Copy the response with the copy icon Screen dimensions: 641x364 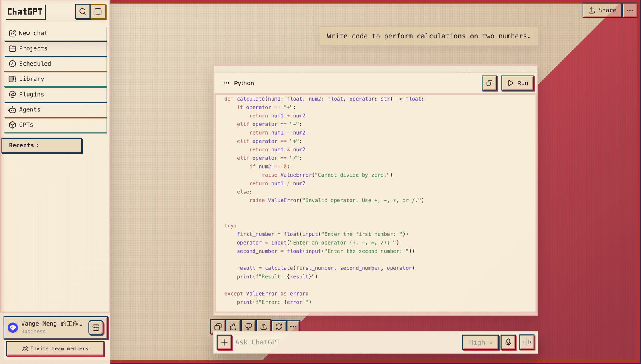tap(218, 326)
